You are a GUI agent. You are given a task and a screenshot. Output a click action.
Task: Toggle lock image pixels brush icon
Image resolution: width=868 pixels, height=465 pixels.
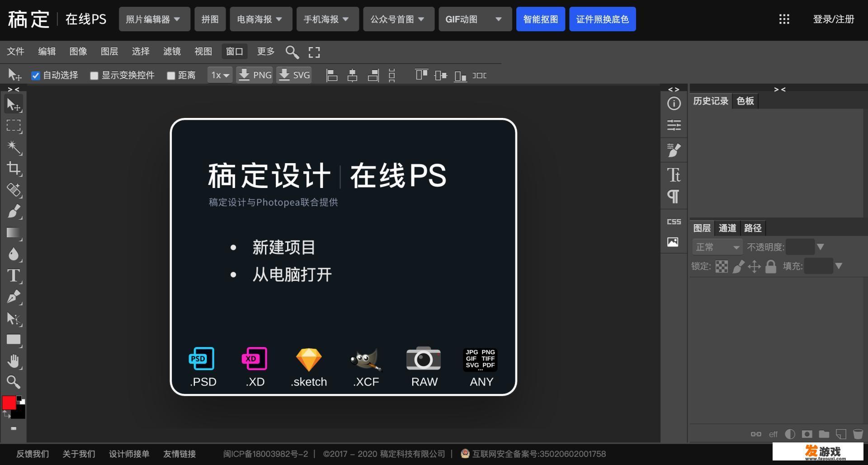click(x=738, y=267)
